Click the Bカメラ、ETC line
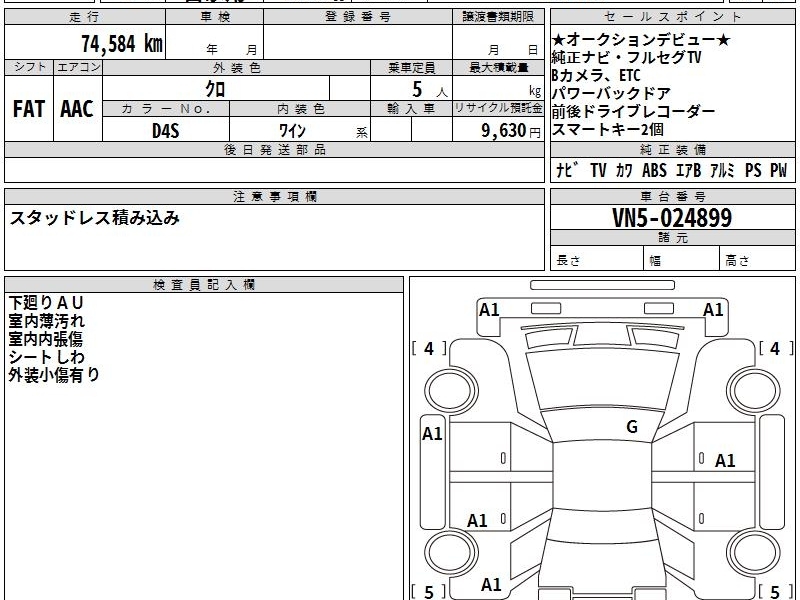The image size is (800, 600). coord(596,75)
